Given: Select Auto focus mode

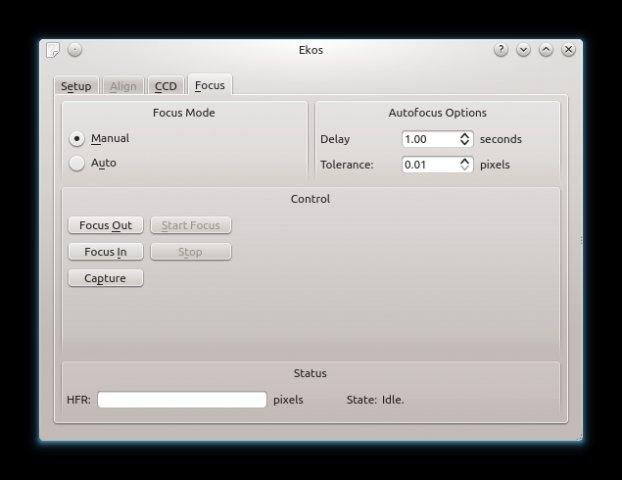Looking at the screenshot, I should click(x=93, y=163).
